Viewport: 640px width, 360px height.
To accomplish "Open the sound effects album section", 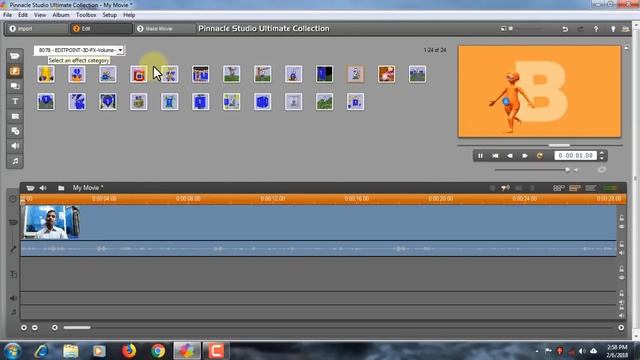I will [x=15, y=146].
